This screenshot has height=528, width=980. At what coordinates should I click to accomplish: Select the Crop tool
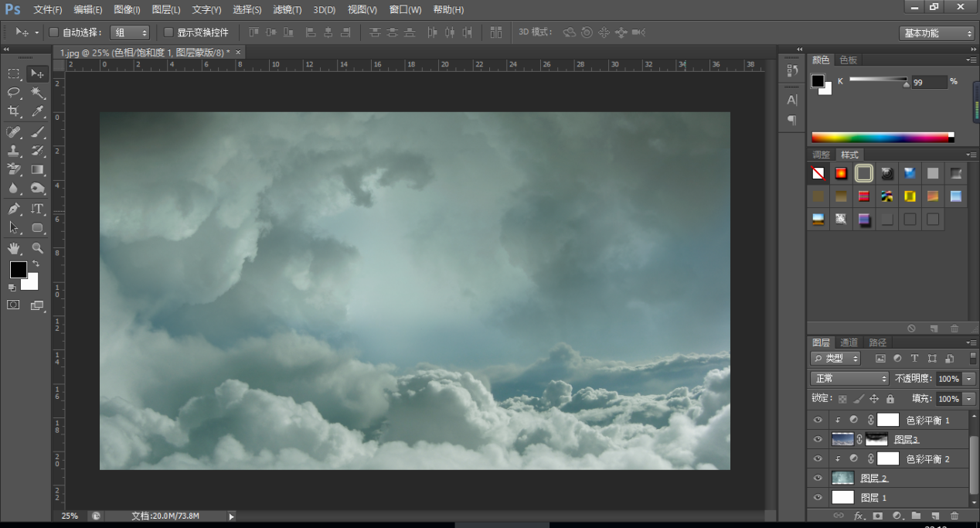pyautogui.click(x=14, y=112)
